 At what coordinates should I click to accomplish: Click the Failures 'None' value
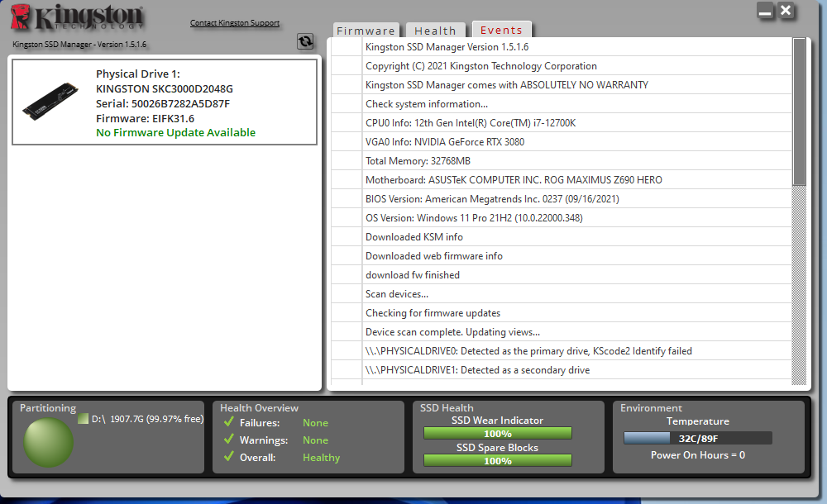pos(315,423)
